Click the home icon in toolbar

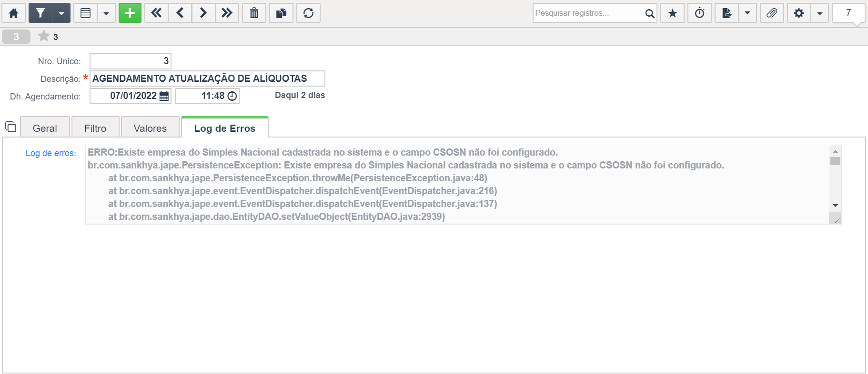(x=14, y=13)
